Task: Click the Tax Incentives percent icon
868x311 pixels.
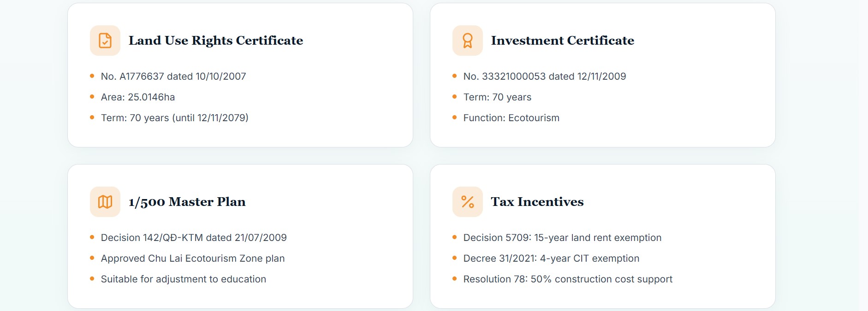Action: coord(468,202)
